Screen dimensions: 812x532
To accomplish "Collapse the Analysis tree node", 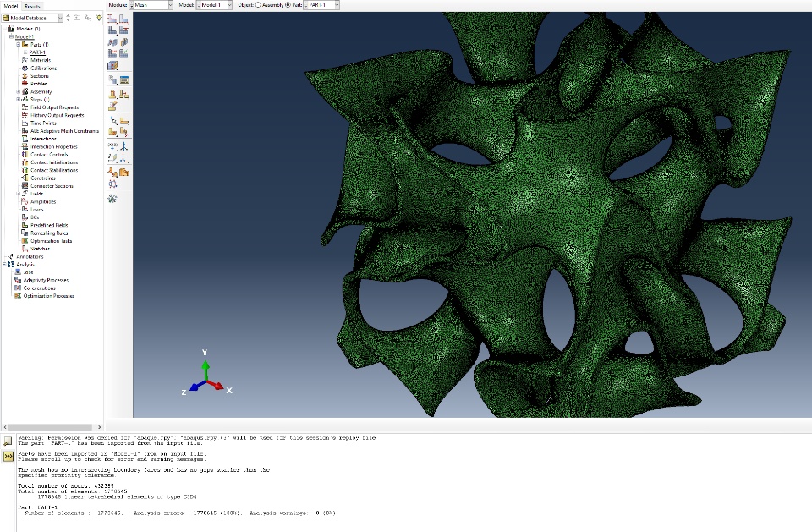I will (4, 265).
